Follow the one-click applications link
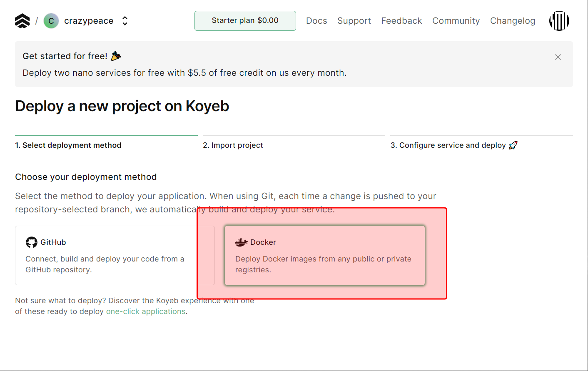 [146, 311]
